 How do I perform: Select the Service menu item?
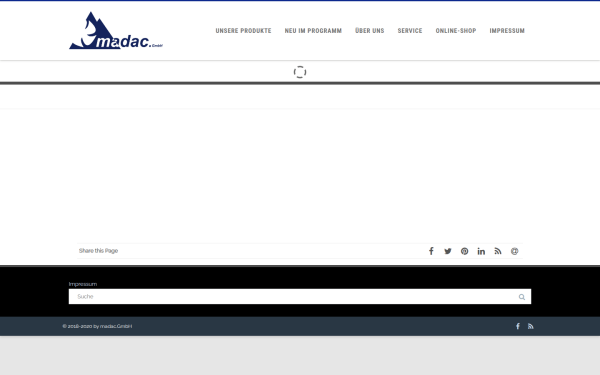(x=410, y=31)
